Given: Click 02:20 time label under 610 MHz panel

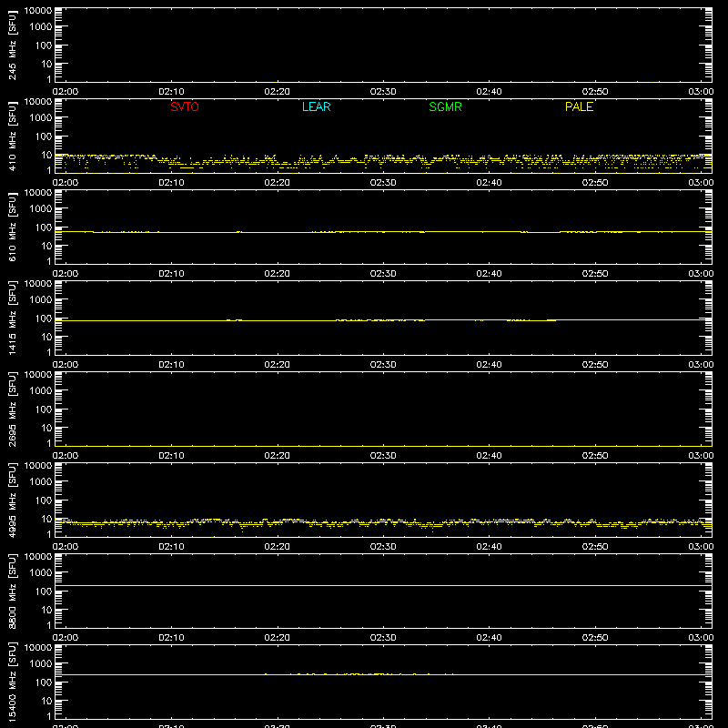Looking at the screenshot, I should (x=278, y=274).
